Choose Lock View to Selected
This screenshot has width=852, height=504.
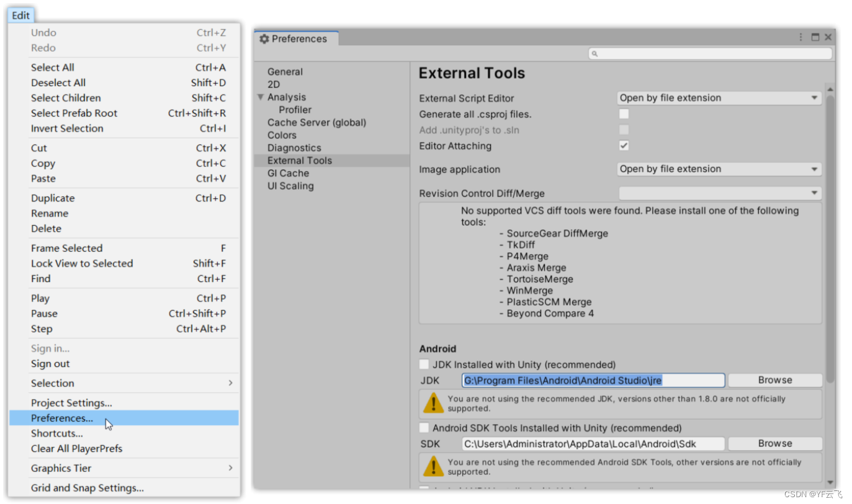point(124,263)
